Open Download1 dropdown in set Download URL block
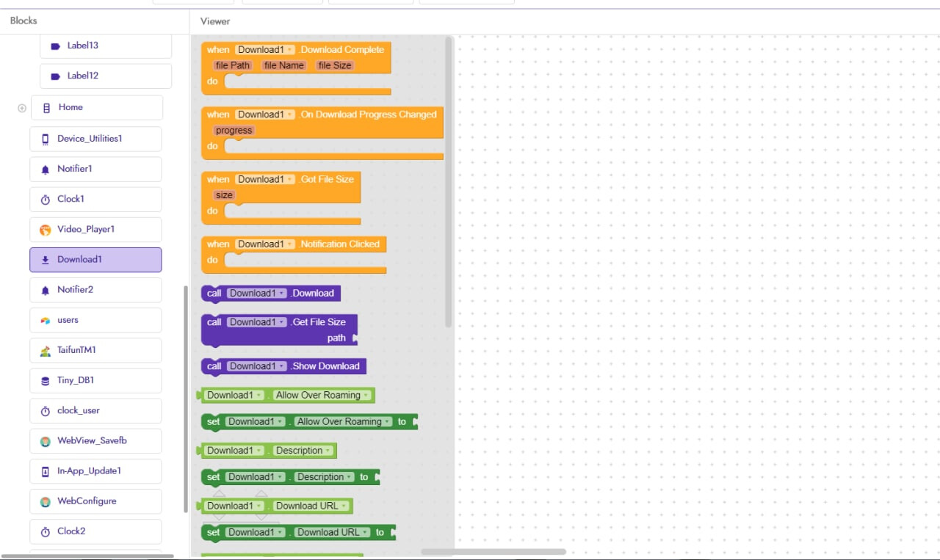Image resolution: width=940 pixels, height=560 pixels. [x=256, y=532]
